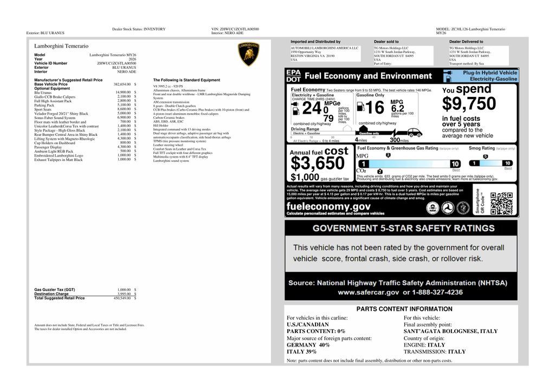The image size is (555, 392).
Task: Click the smartphone QR code
Action: (x=501, y=203)
